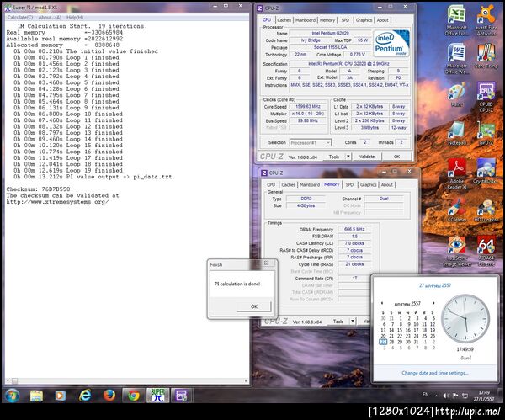Click the Tools button in upper CPU-Z window
Viewport: 505px width, 420px height.
tap(333, 157)
